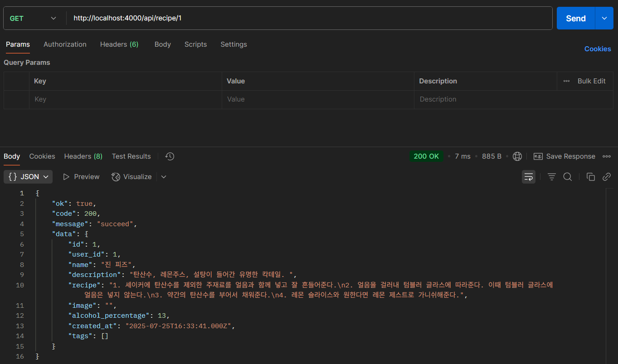Switch to Visualize view

click(x=131, y=177)
